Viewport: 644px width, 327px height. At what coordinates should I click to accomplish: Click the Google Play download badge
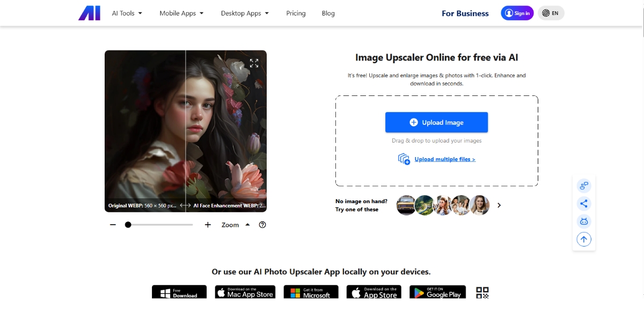tap(437, 292)
